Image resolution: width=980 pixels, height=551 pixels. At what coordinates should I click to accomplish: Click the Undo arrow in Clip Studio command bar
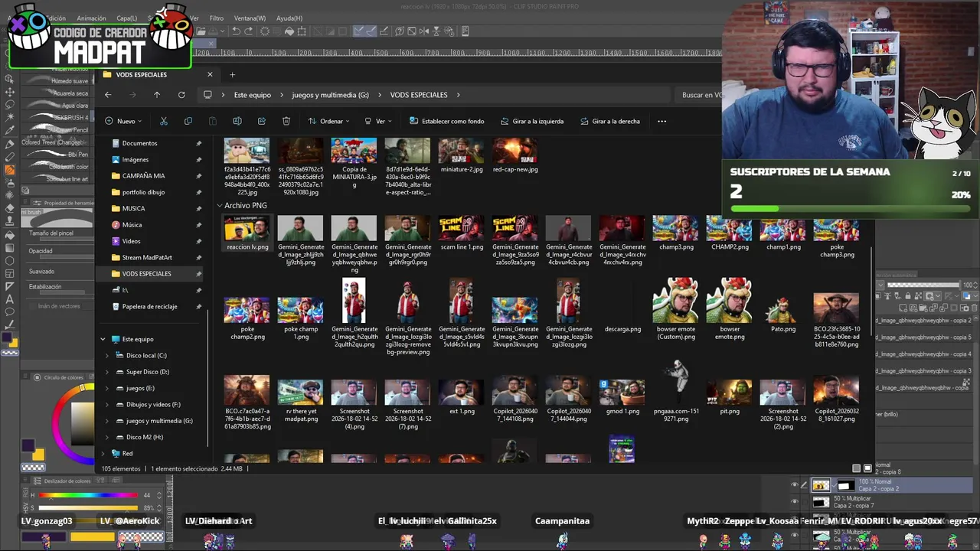click(237, 31)
